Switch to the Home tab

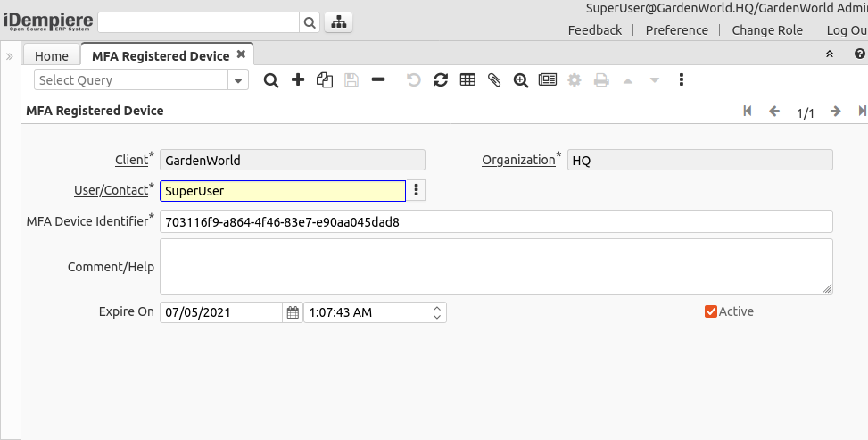point(51,56)
